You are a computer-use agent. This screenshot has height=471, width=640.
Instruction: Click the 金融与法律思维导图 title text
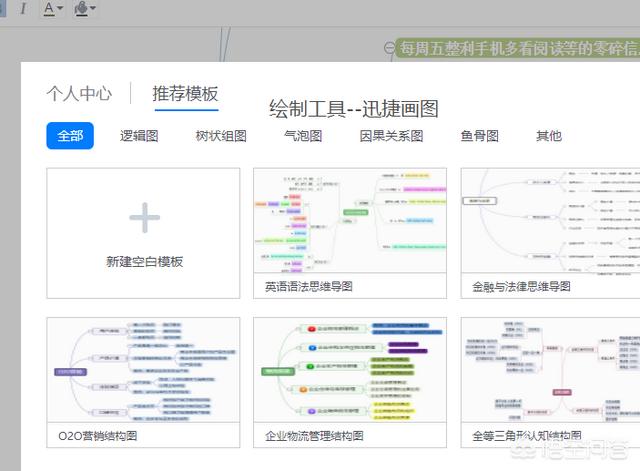(521, 287)
